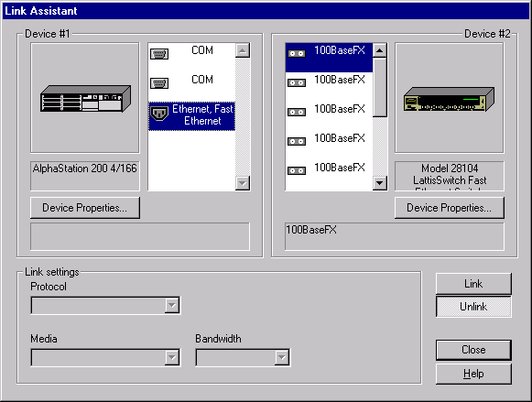532x402 pixels.
Task: Open Device #1 Device Properties
Action: point(85,208)
